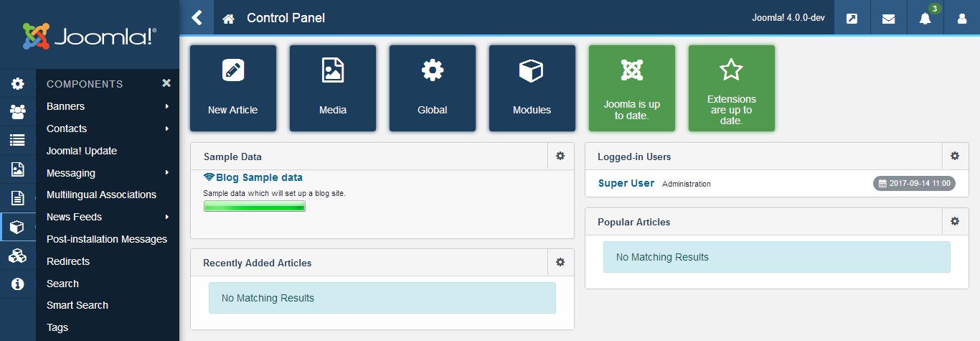Click the sample data progress bar

(x=255, y=206)
